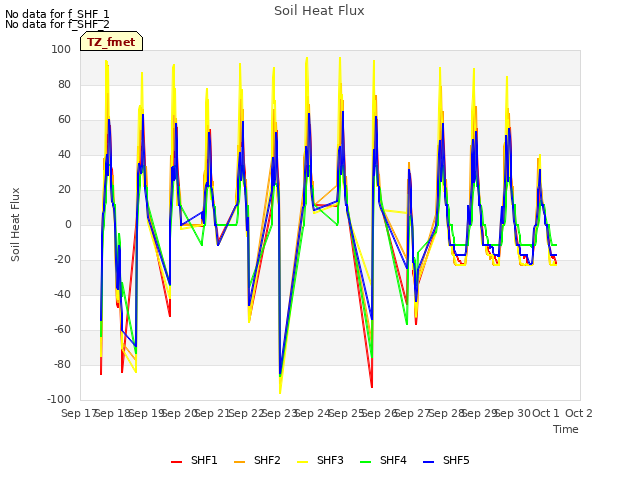Click the -40 y-axis tick label
The height and width of the screenshot is (480, 640).
click(x=62, y=295)
